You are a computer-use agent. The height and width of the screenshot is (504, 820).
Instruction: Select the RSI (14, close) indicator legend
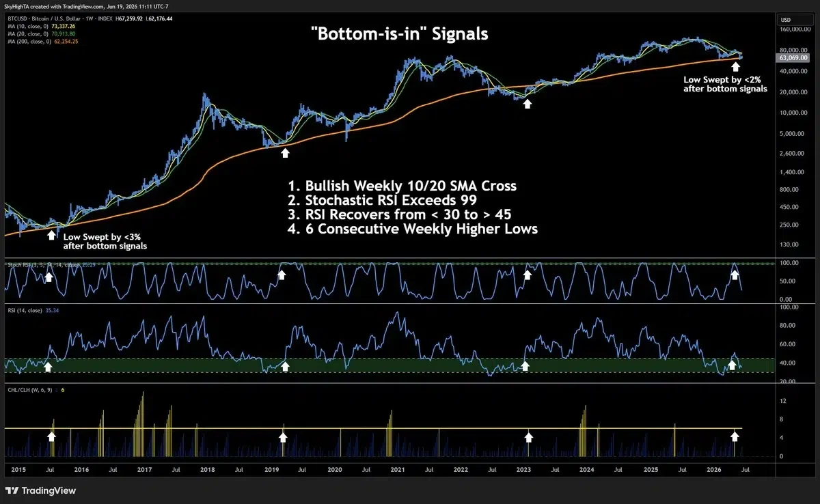point(33,309)
